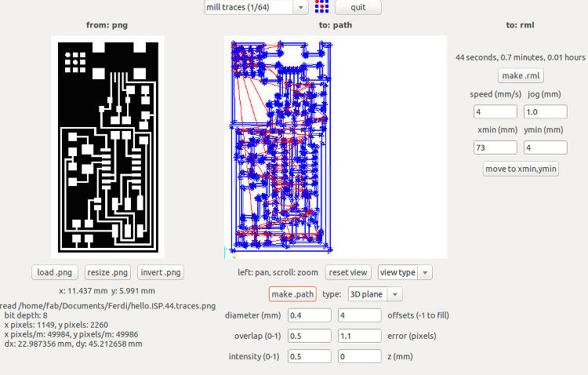588x375 pixels.
Task: Click the hello.ISP.44.traces.png file path text
Action: 108,306
